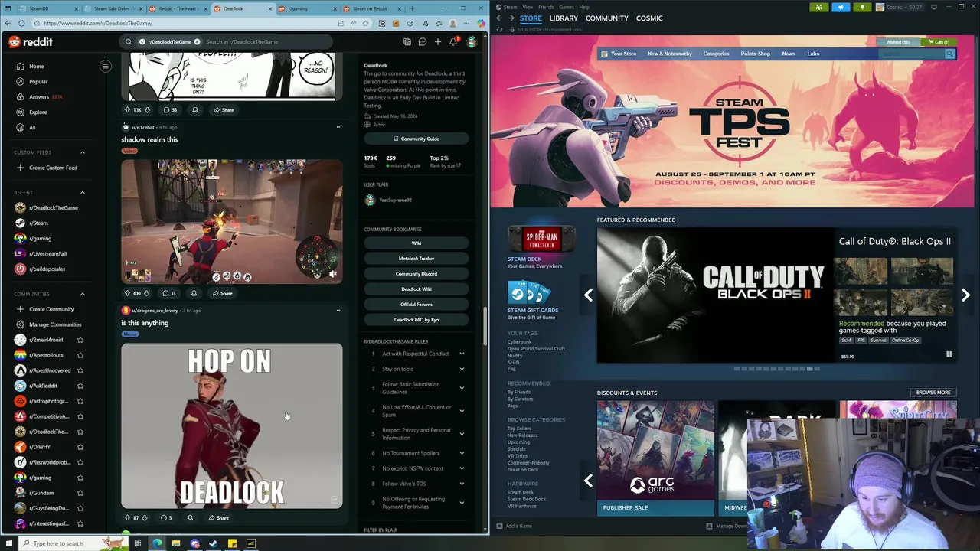Upvote the 'is this anything' post
This screenshot has height=551, width=980.
click(x=127, y=518)
